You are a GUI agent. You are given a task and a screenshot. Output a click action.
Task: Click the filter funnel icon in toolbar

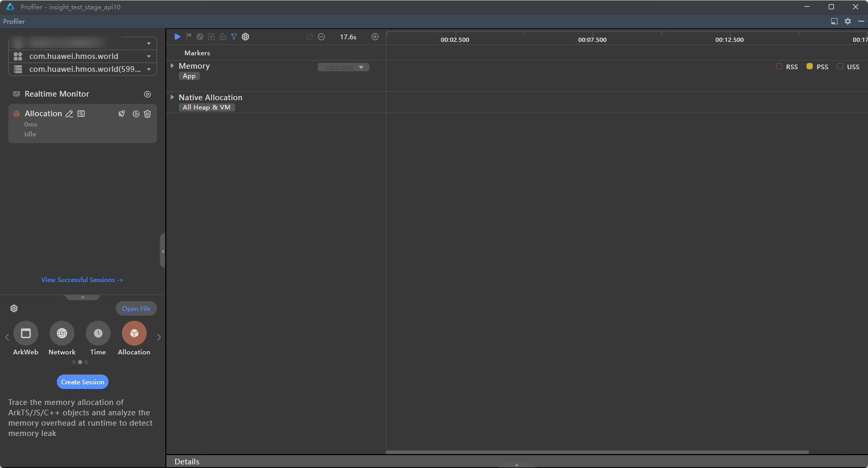pyautogui.click(x=234, y=37)
